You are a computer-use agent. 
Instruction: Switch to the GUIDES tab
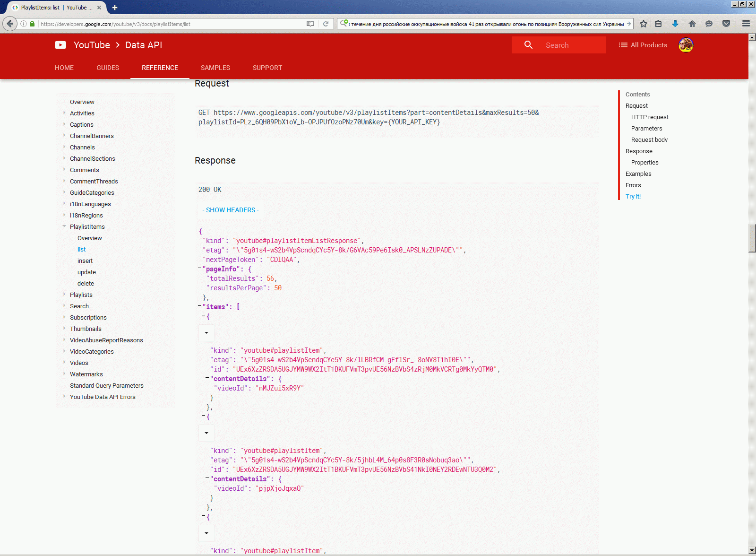tap(108, 68)
